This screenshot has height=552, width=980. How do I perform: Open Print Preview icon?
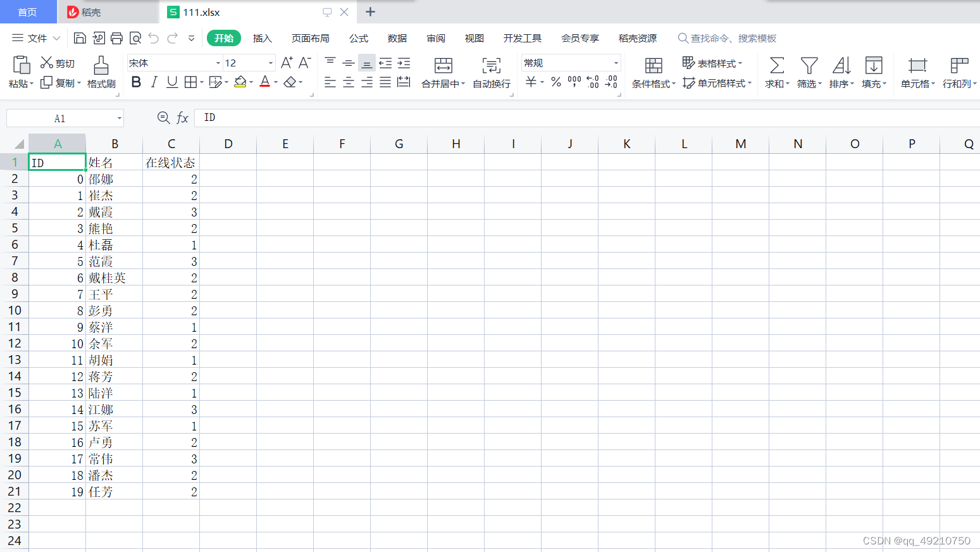pos(135,38)
